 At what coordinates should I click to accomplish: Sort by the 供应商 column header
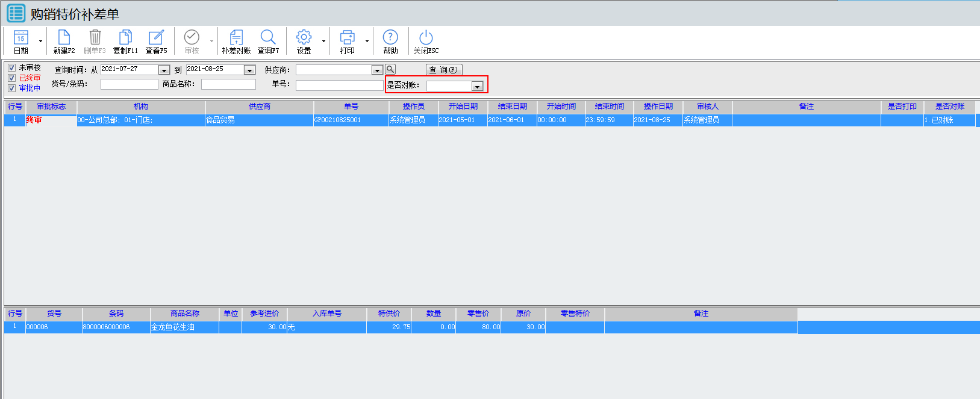pyautogui.click(x=260, y=107)
